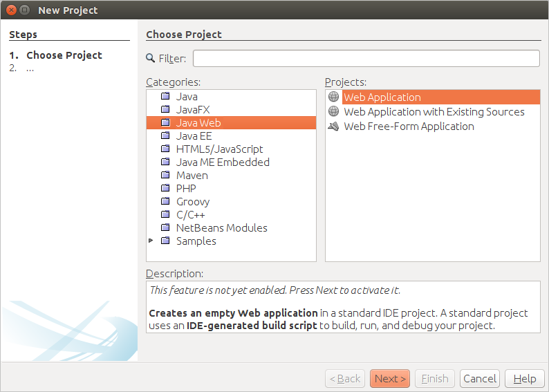Image resolution: width=549 pixels, height=392 pixels.
Task: Open Help for the wizard
Action: [525, 378]
